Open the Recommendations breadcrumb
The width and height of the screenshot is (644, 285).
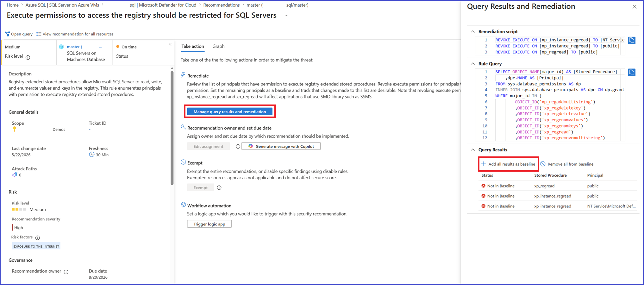(x=222, y=5)
